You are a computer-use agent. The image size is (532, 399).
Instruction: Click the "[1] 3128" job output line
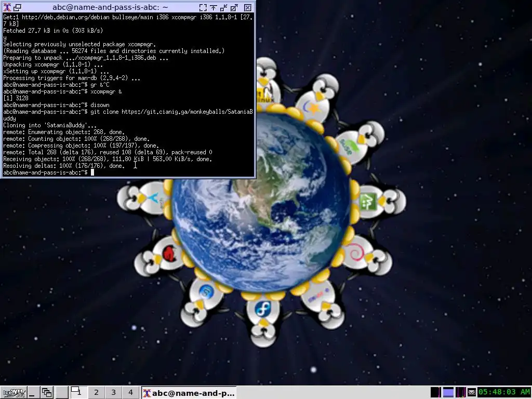[16, 98]
